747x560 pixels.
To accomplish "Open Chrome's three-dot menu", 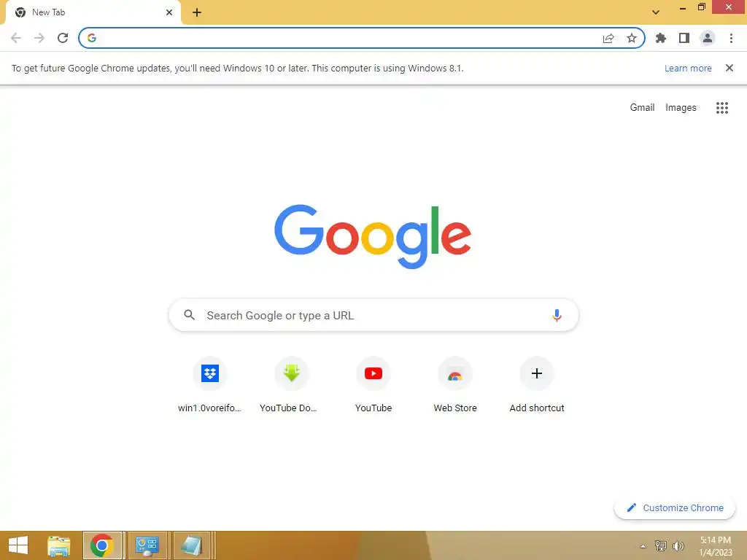I will (x=731, y=38).
